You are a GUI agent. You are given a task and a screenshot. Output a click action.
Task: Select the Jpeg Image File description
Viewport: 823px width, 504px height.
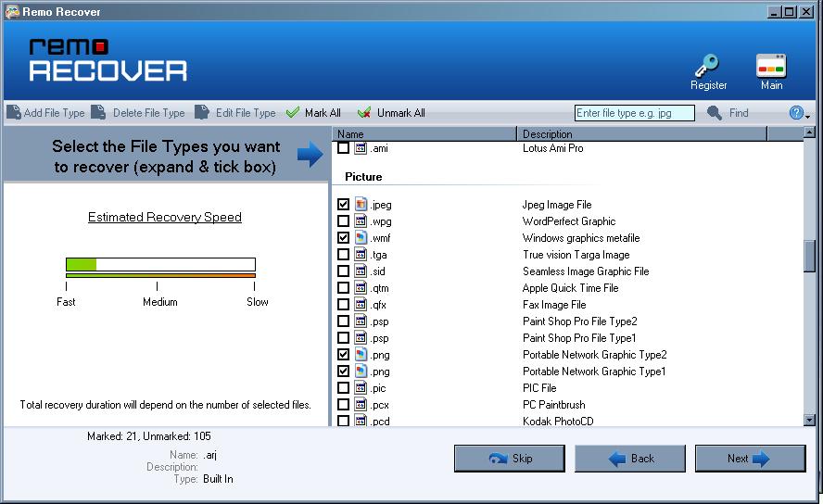coord(557,205)
